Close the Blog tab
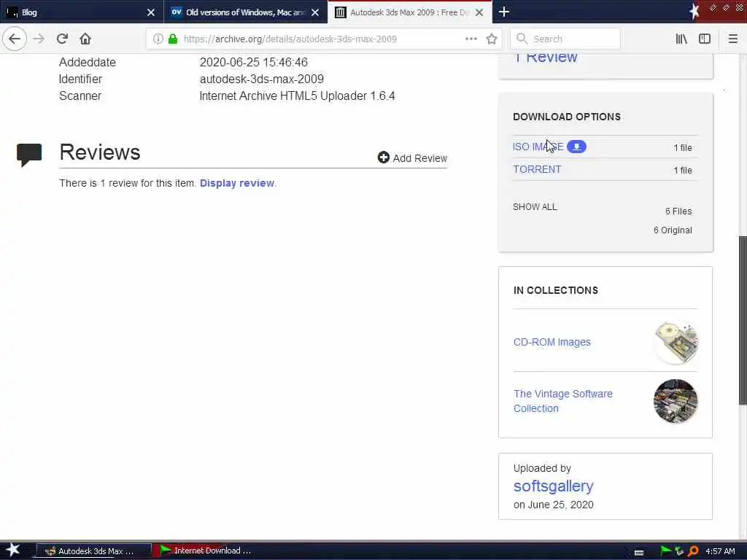The width and height of the screenshot is (747, 560). click(150, 12)
